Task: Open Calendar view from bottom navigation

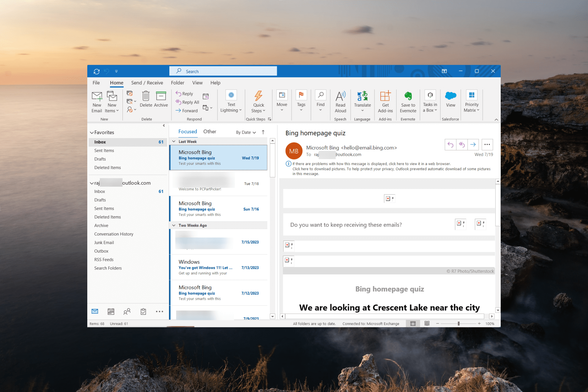Action: point(111,311)
